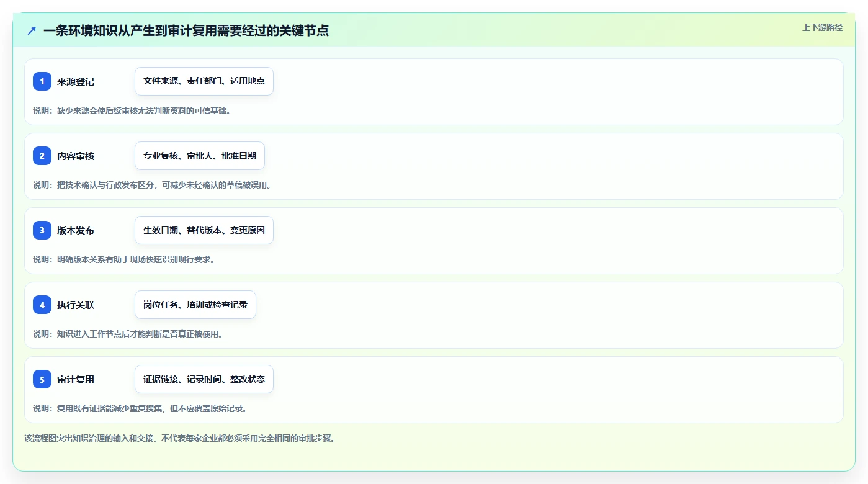
Task: Click the 上下游路径 label at top right
Action: [822, 27]
